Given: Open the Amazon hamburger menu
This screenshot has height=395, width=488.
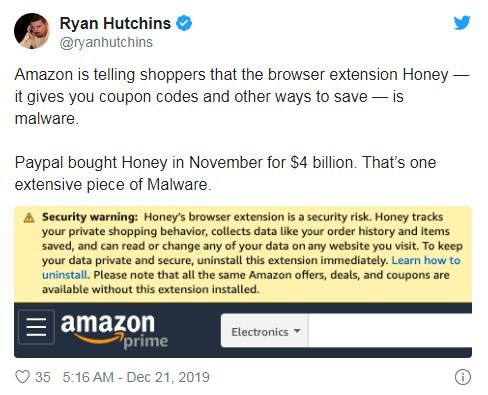Looking at the screenshot, I should coord(36,327).
